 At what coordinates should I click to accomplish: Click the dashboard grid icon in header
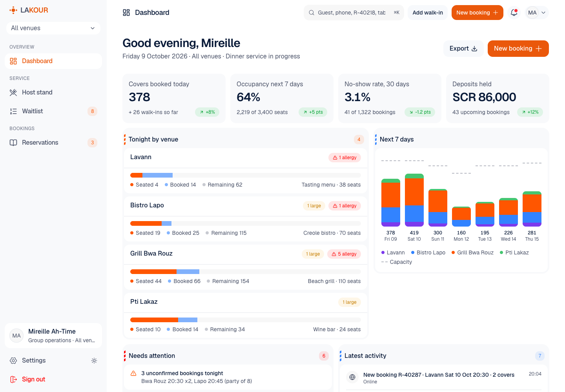pyautogui.click(x=126, y=13)
